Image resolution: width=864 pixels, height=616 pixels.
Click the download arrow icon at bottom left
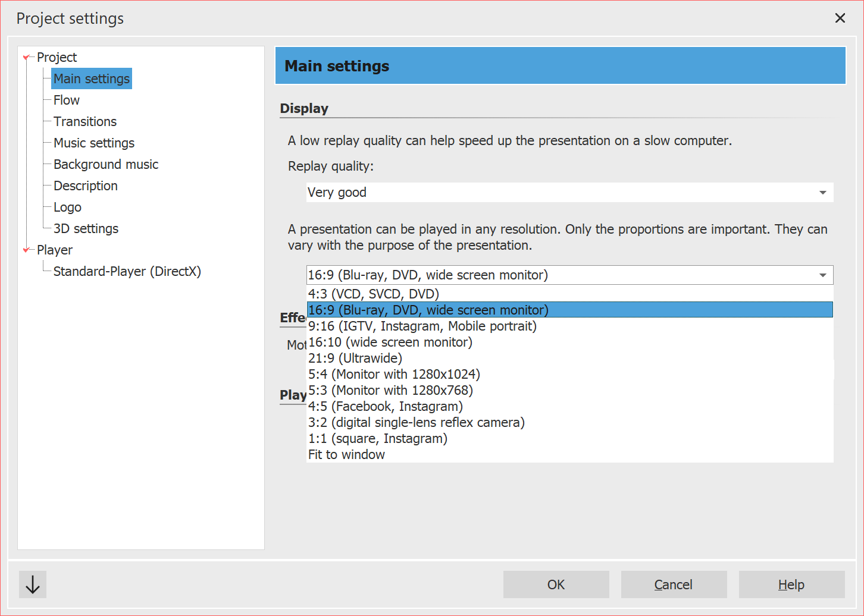click(32, 584)
